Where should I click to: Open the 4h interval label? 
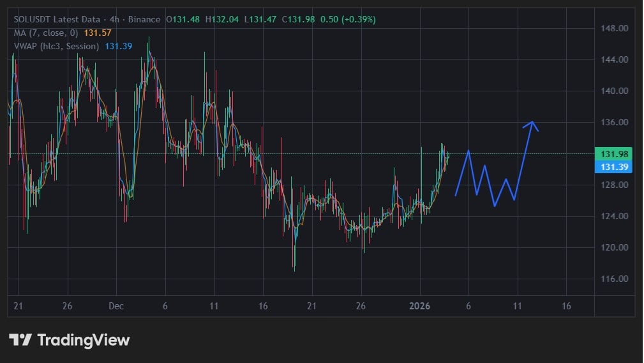click(x=110, y=20)
